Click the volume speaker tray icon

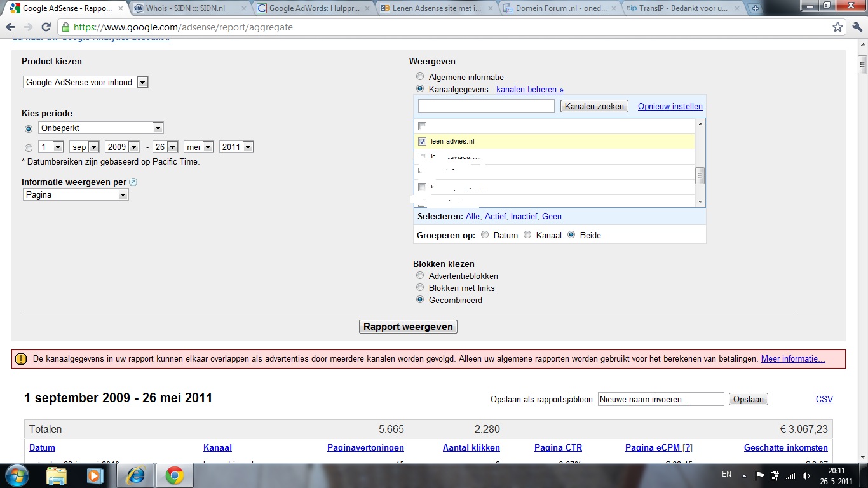pos(805,475)
